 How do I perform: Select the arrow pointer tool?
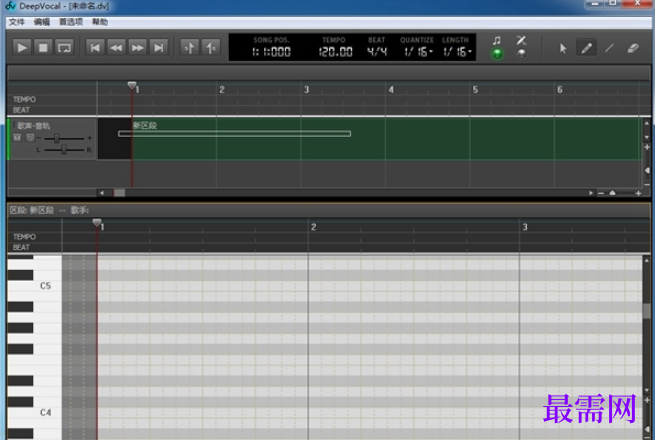(563, 48)
